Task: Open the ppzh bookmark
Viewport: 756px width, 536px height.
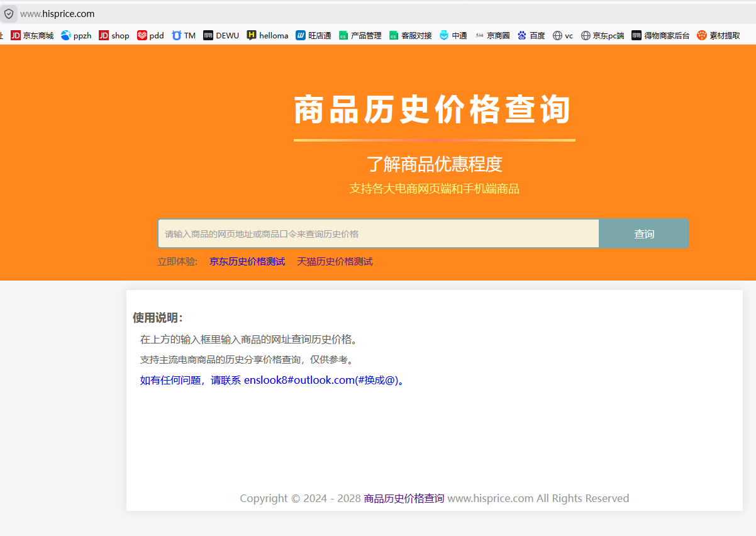Action: click(x=76, y=36)
